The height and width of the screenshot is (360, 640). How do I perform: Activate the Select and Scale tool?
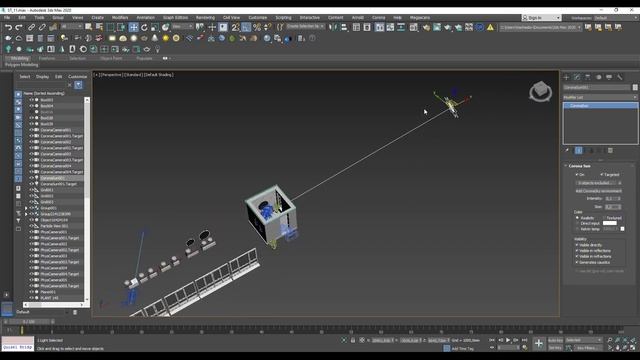[155, 27]
